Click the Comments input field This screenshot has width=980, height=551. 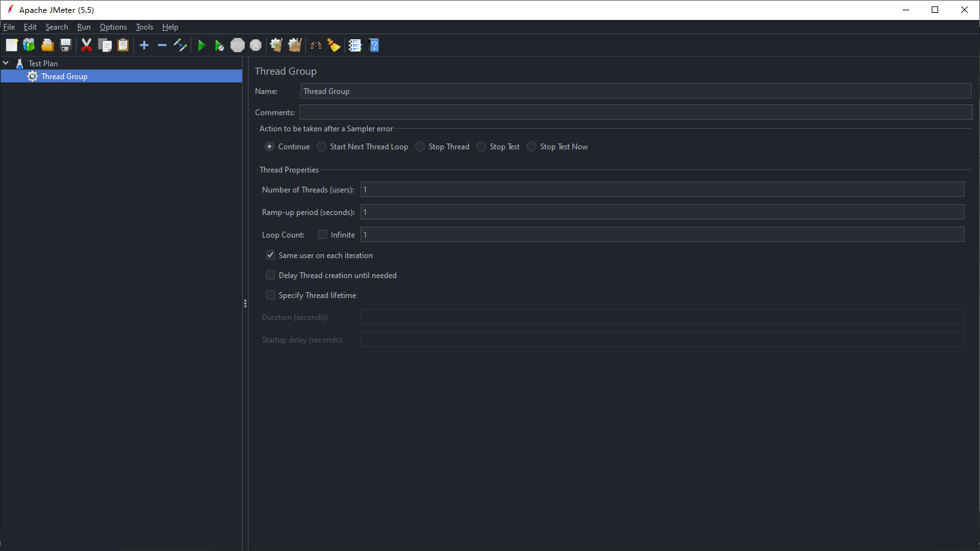click(636, 112)
